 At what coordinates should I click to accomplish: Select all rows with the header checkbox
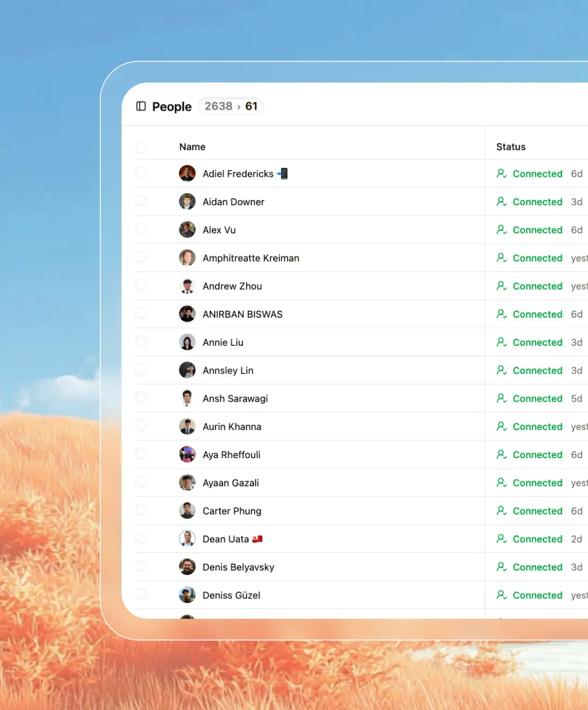(141, 148)
